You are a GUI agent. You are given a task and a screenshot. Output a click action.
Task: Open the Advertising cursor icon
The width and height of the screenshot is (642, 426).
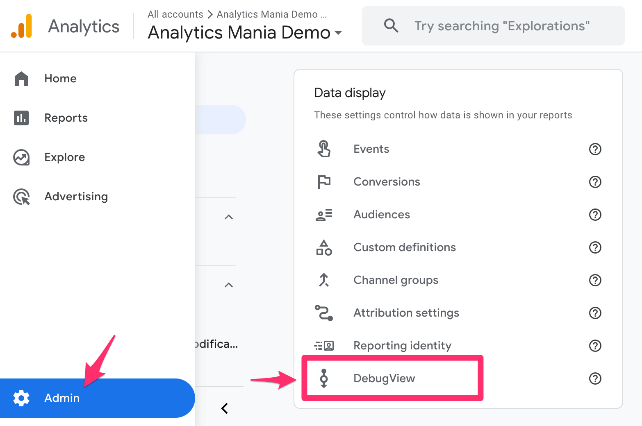click(x=21, y=197)
